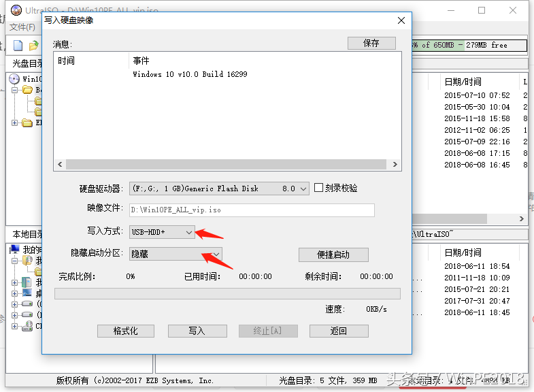The width and height of the screenshot is (534, 392).
Task: Select file row dated 2018-06-08 16:45
Action: point(477,165)
